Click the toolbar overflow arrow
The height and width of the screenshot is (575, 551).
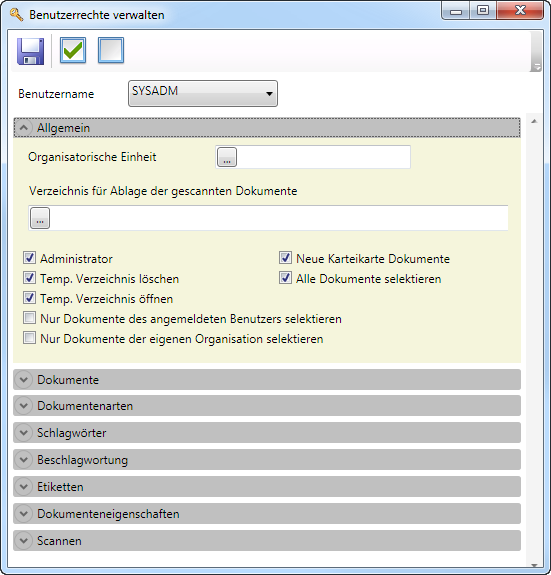tap(537, 67)
